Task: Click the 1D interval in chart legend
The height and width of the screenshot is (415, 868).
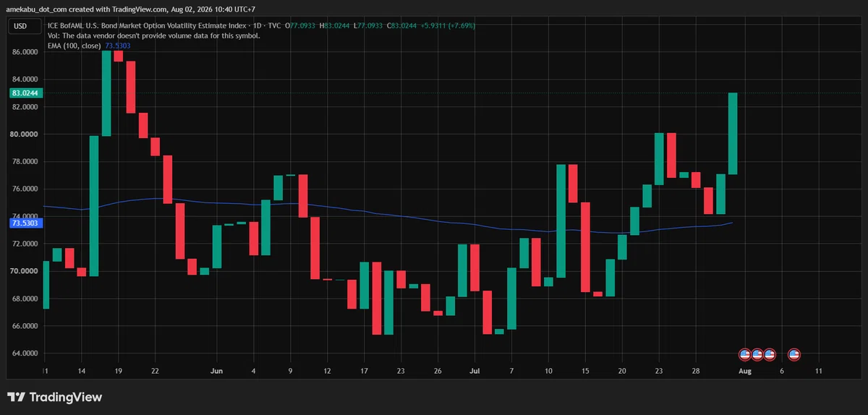Action: (x=258, y=26)
